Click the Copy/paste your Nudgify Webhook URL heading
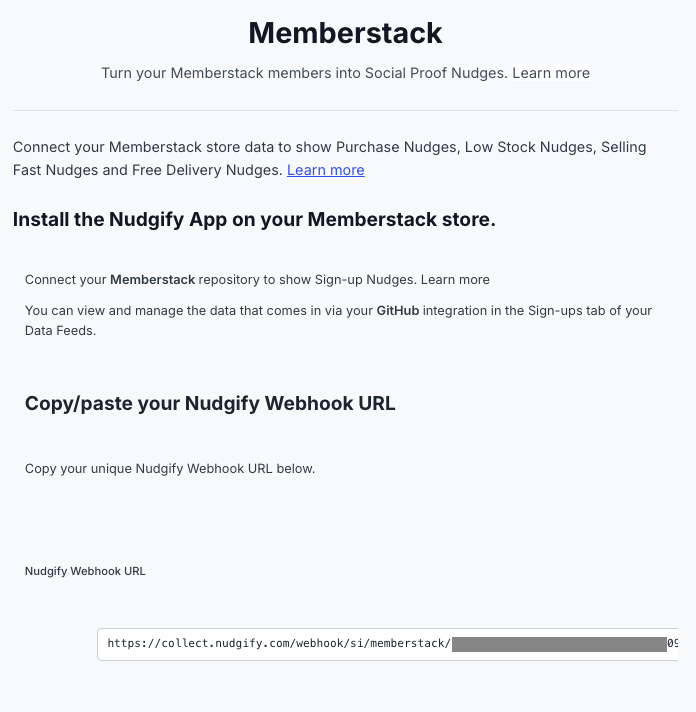This screenshot has width=696, height=712. [x=210, y=403]
